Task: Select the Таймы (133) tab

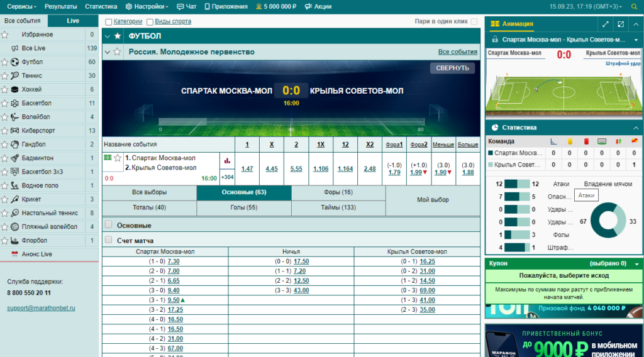Action: click(x=338, y=207)
